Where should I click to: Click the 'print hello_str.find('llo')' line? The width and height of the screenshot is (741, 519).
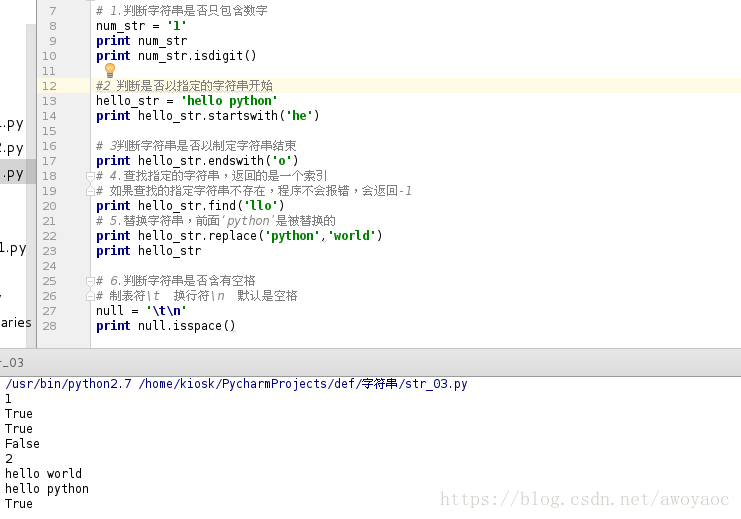point(190,206)
